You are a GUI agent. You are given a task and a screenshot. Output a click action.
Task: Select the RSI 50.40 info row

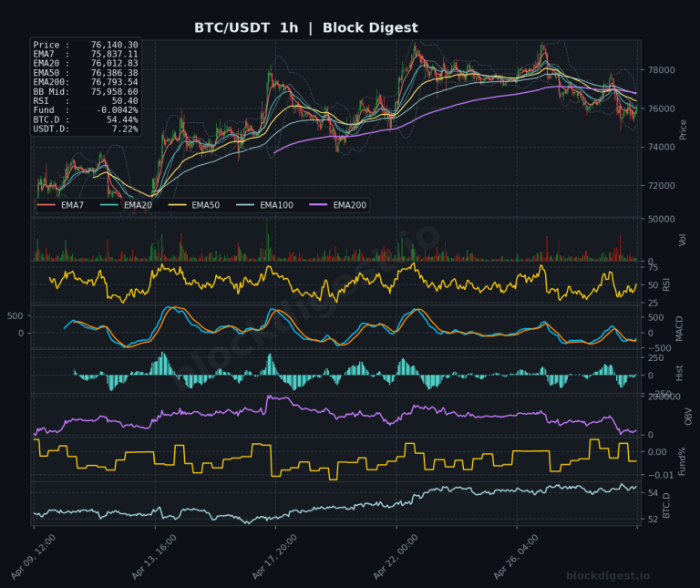pyautogui.click(x=86, y=101)
